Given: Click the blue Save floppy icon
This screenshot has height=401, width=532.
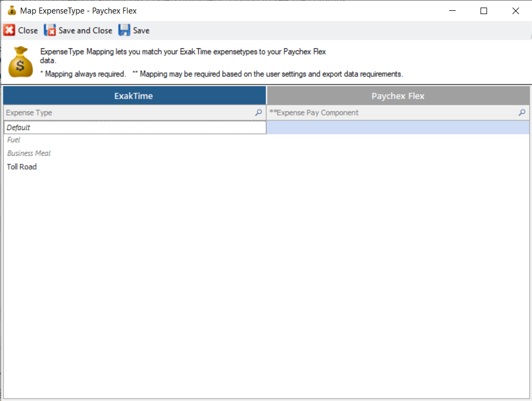Looking at the screenshot, I should tap(124, 30).
